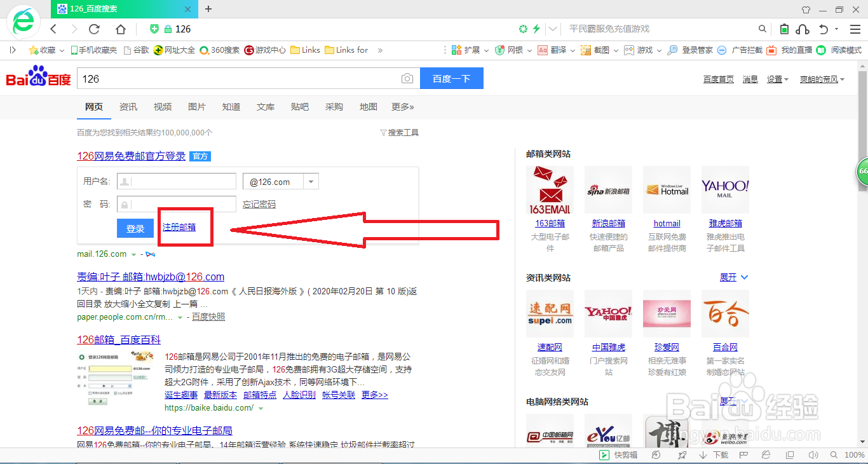Open the 设置 settings dropdown
This screenshot has height=464, width=868.
click(777, 79)
